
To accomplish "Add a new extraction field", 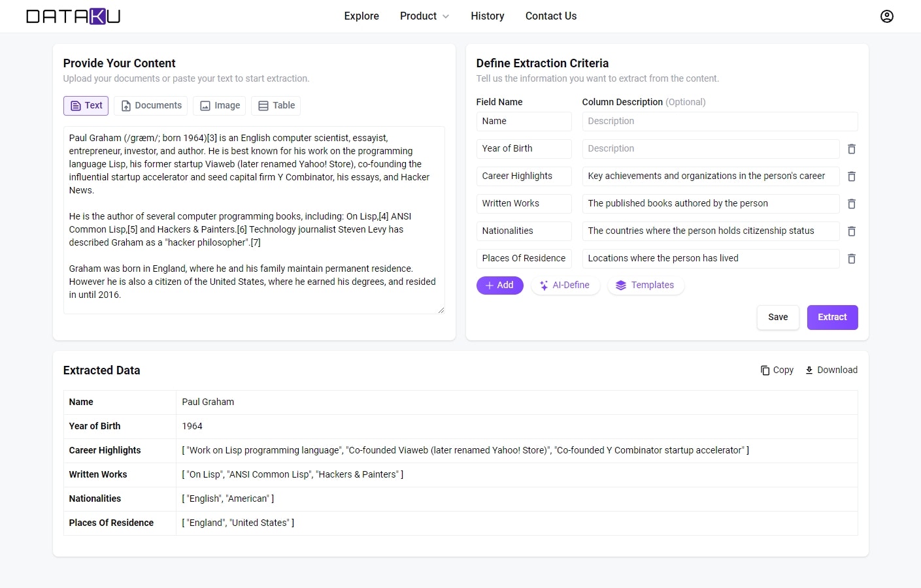I will tap(499, 286).
